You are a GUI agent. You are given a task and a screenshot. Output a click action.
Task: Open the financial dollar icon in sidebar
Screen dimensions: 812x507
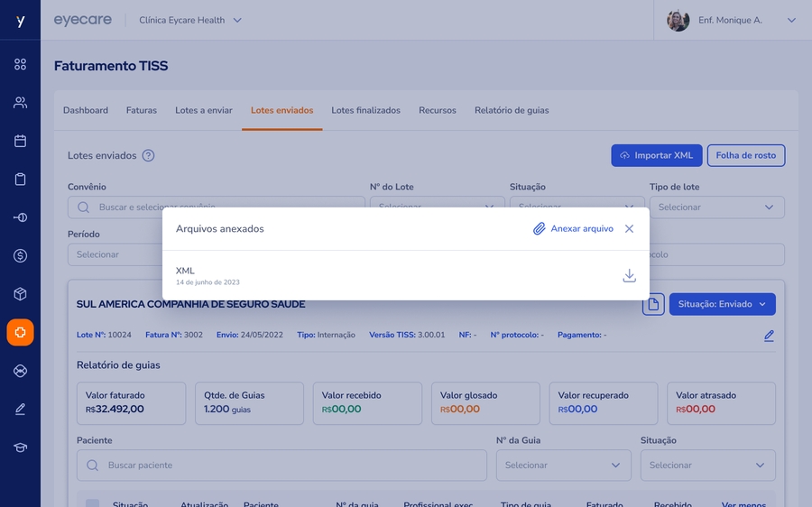tap(20, 256)
